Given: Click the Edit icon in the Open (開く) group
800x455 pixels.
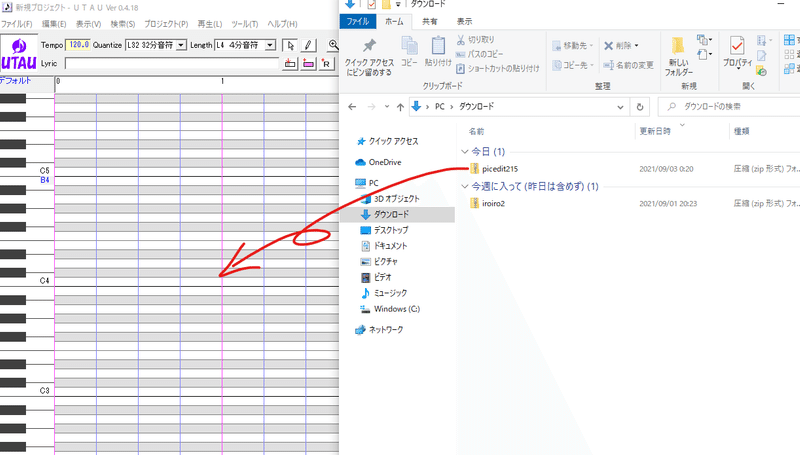Looking at the screenshot, I should point(762,56).
